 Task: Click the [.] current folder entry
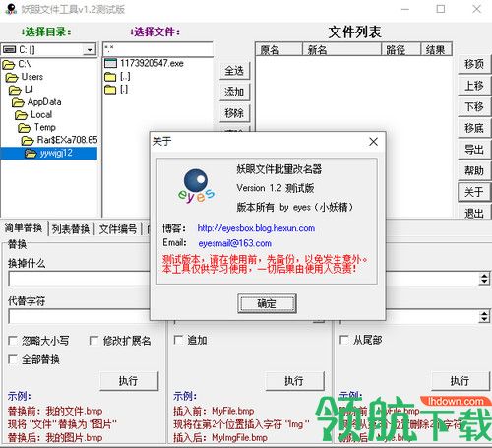tap(116, 89)
